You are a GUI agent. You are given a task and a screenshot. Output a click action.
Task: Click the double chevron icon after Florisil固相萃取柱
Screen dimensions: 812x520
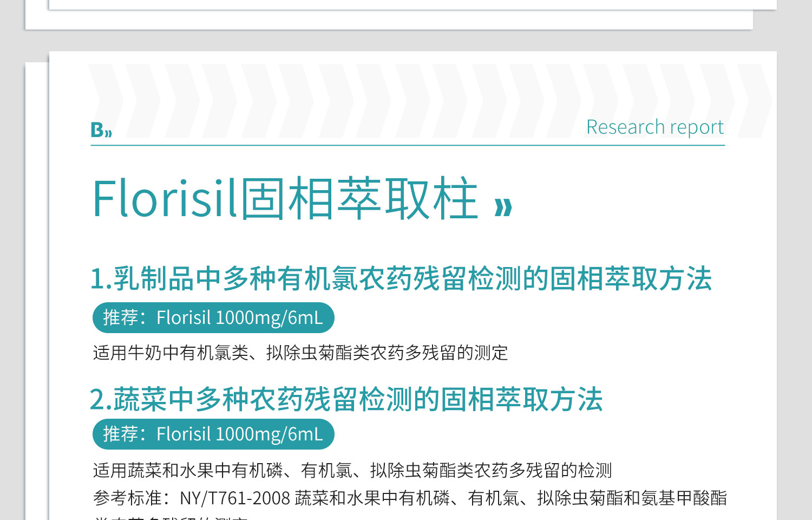click(x=503, y=207)
